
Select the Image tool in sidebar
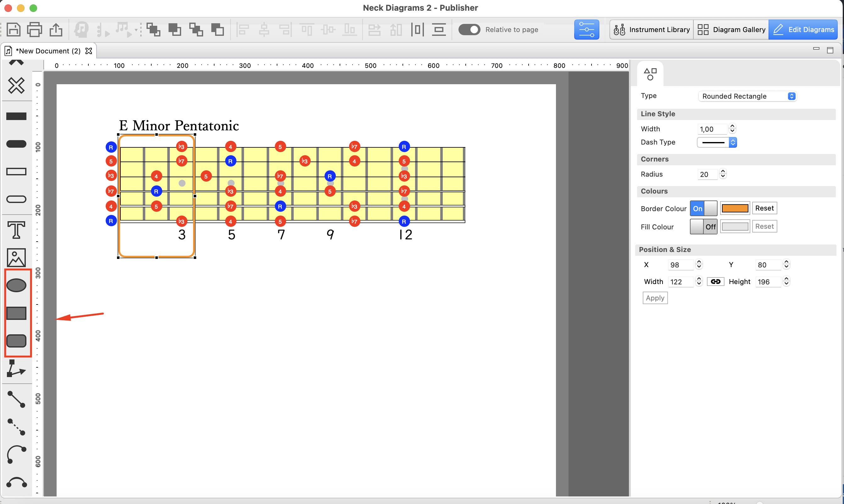pyautogui.click(x=16, y=258)
